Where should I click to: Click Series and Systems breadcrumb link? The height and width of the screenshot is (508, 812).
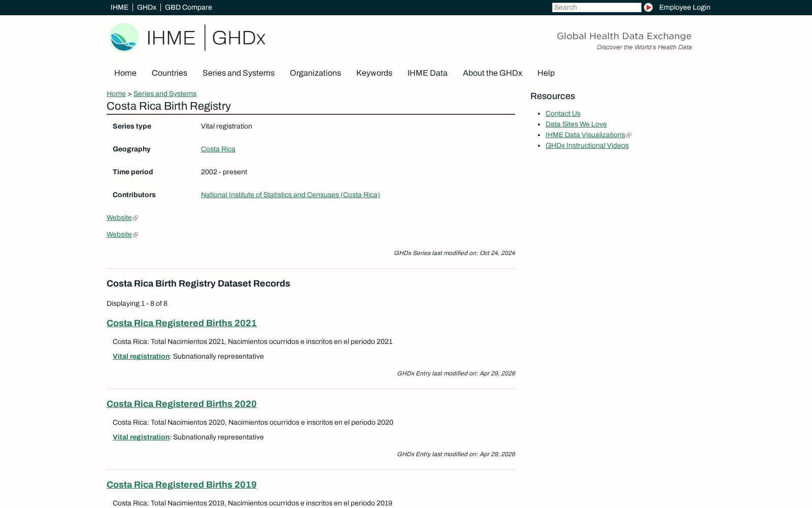pos(165,93)
